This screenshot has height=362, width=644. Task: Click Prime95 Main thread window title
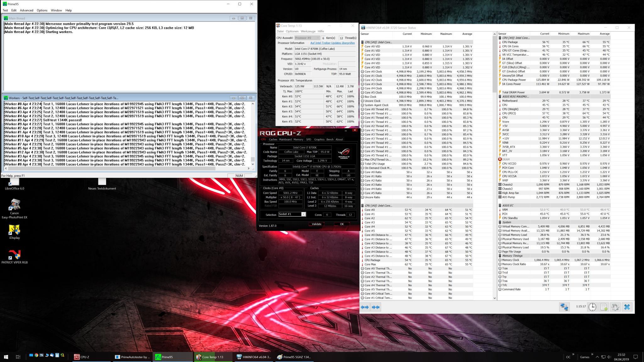coord(17,18)
